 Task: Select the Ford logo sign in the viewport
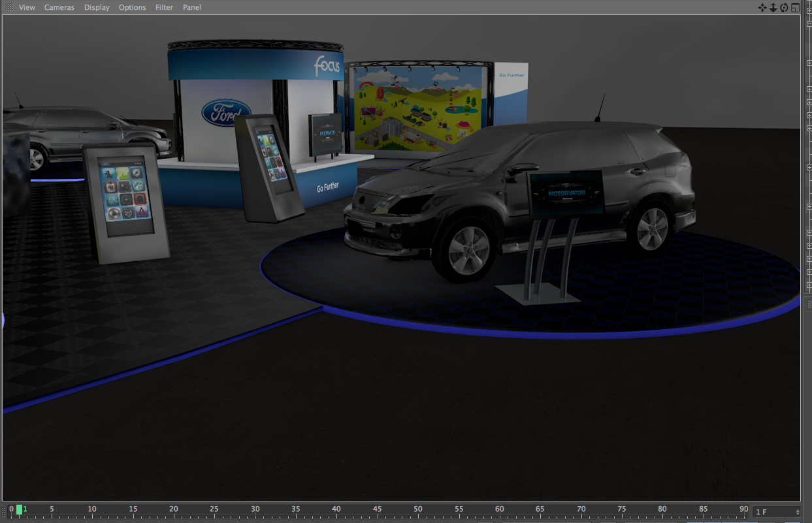[226, 112]
